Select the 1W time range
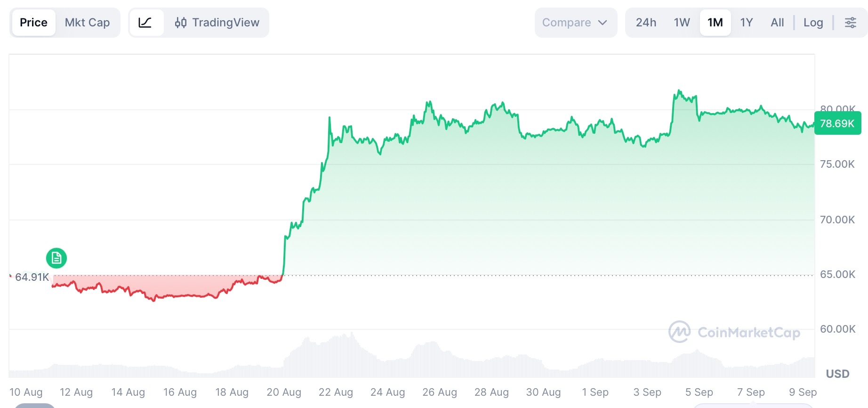The width and height of the screenshot is (868, 408). click(x=682, y=23)
